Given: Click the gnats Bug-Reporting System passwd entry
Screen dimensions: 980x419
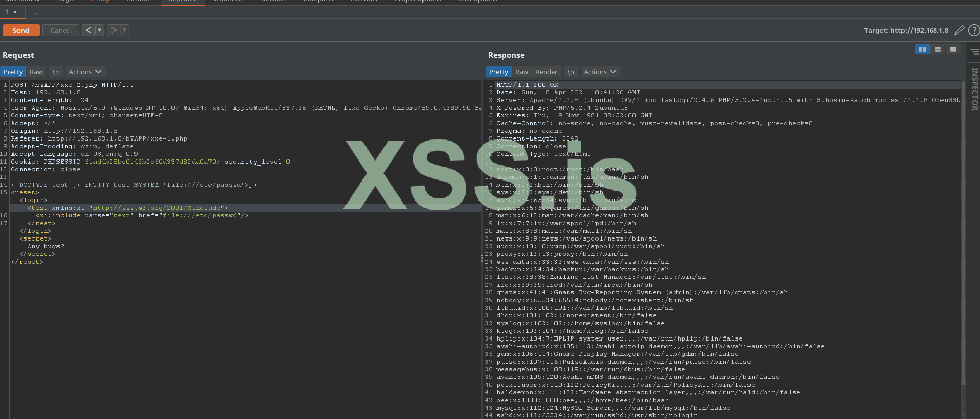Looking at the screenshot, I should point(642,293).
